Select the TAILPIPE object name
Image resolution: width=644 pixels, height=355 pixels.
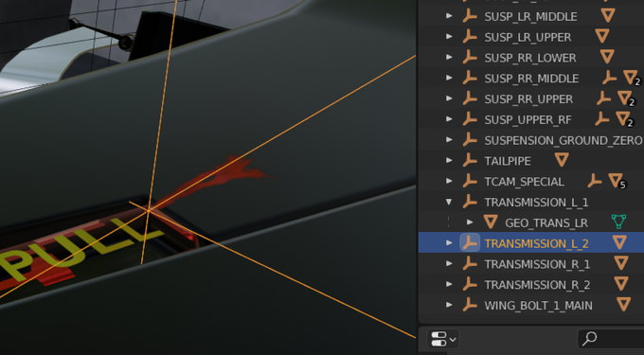point(508,161)
